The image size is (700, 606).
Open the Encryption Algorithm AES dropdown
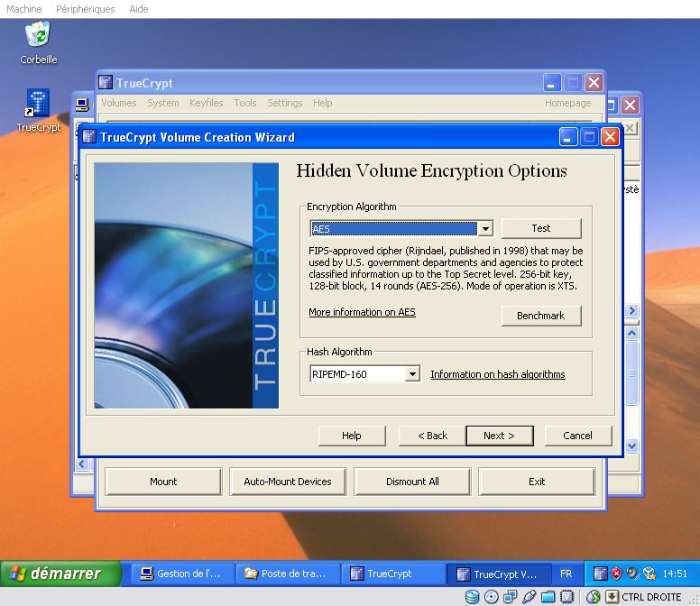(485, 228)
